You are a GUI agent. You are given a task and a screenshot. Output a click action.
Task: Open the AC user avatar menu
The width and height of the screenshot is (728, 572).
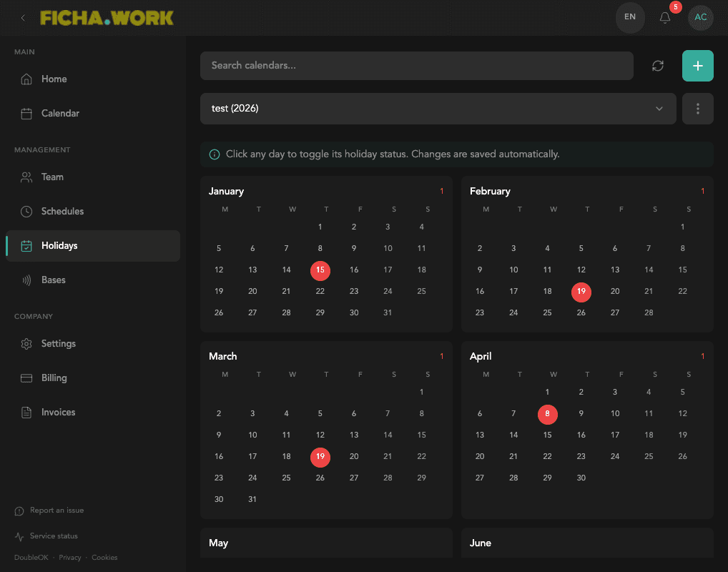(x=700, y=18)
